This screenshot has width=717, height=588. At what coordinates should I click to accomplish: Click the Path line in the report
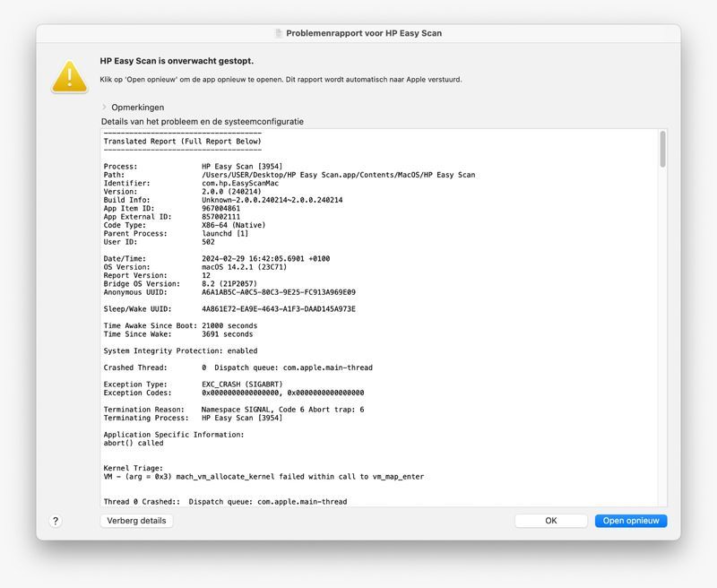click(289, 175)
